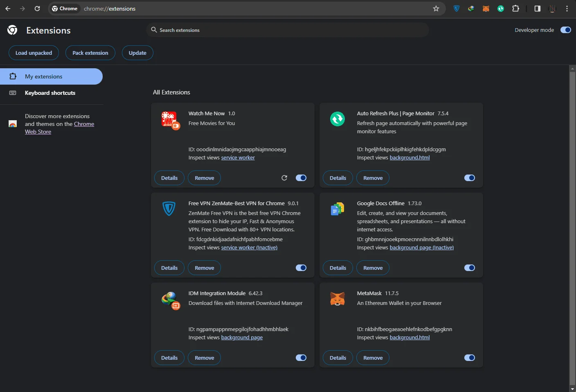Viewport: 576px width, 392px height.
Task: Click the Update button
Action: pyautogui.click(x=137, y=53)
